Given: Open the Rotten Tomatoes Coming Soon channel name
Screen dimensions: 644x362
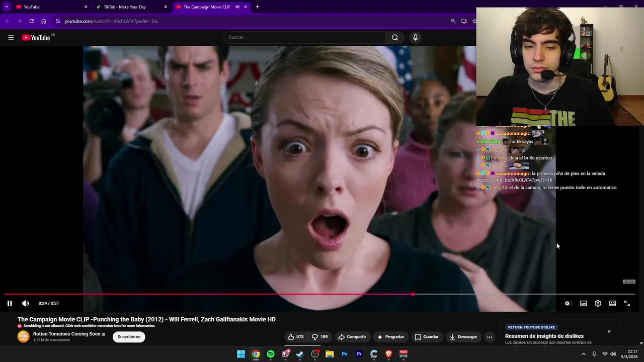Looking at the screenshot, I should click(x=67, y=334).
